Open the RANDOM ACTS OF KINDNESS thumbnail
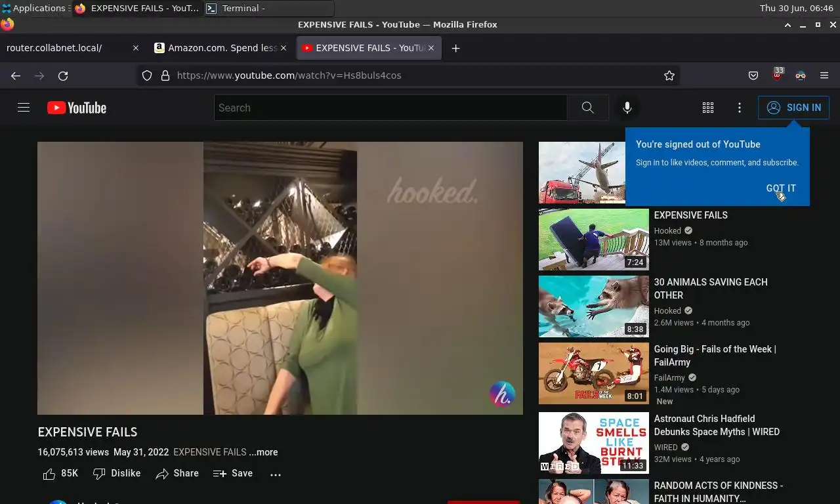This screenshot has width=840, height=504. pyautogui.click(x=594, y=492)
